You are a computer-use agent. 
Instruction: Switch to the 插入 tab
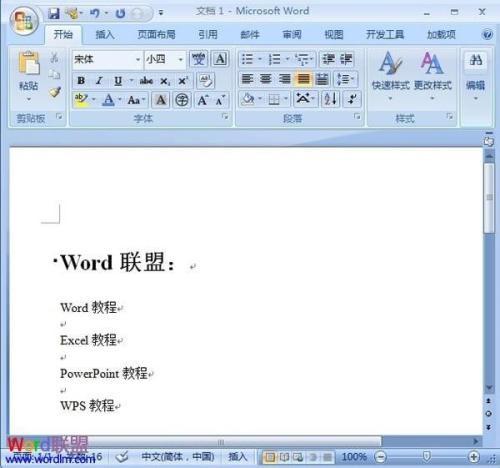(105, 34)
